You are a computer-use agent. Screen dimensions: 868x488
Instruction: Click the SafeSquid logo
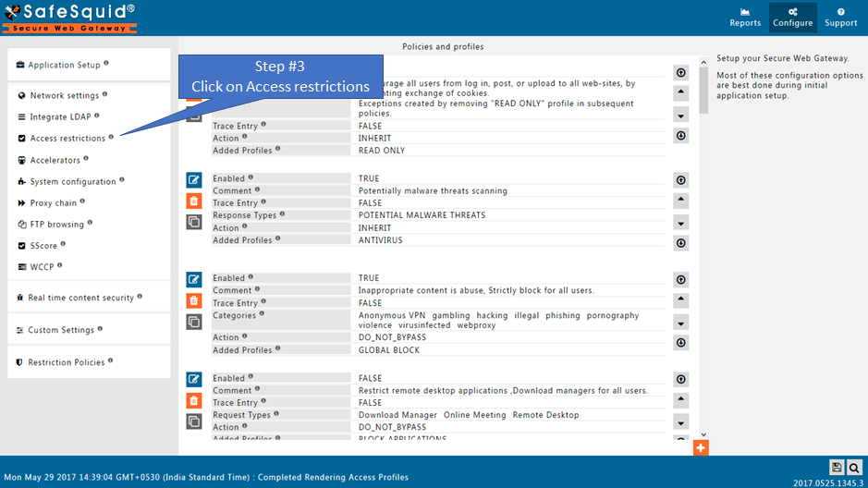[69, 18]
